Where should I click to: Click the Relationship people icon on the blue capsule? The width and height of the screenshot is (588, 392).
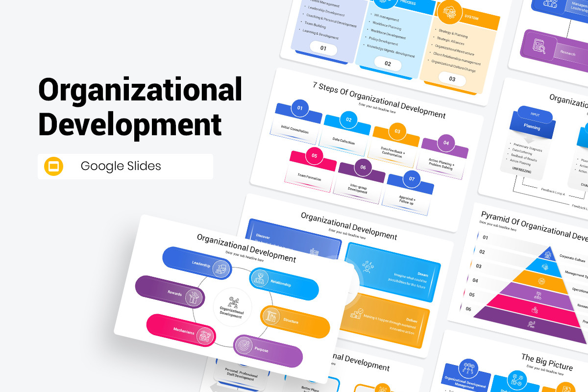coord(260,279)
